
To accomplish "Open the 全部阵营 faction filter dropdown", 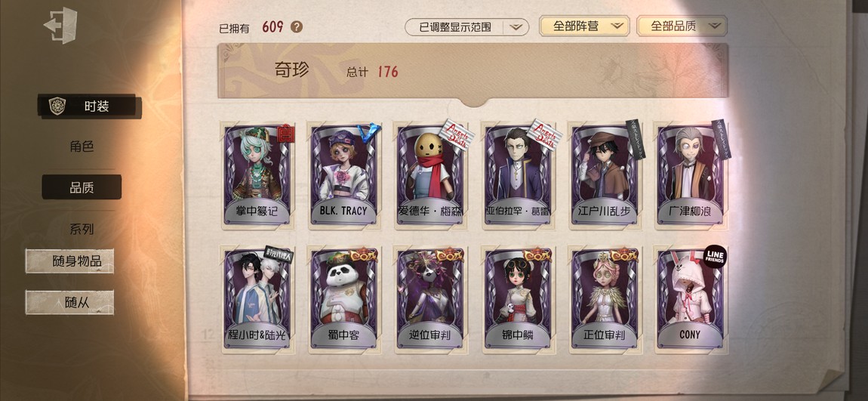I will click(584, 26).
